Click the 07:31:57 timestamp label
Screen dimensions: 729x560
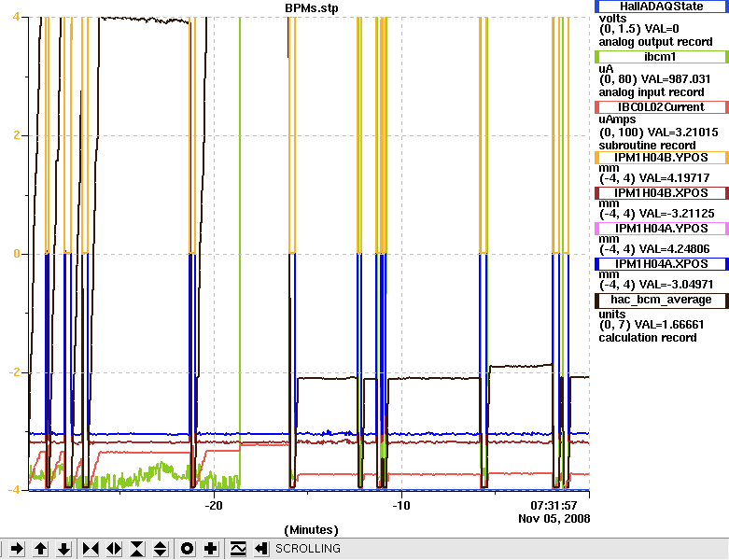554,506
